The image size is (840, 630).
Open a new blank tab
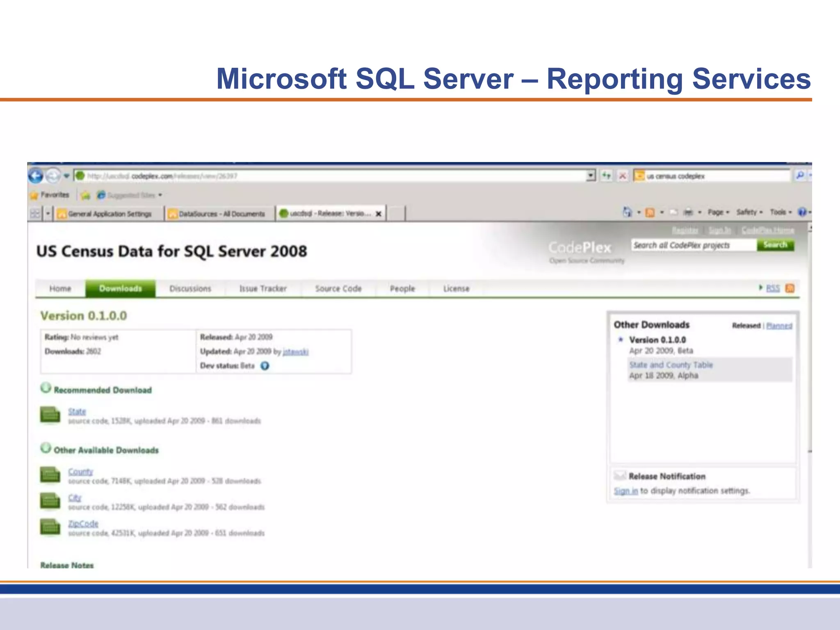click(x=396, y=214)
